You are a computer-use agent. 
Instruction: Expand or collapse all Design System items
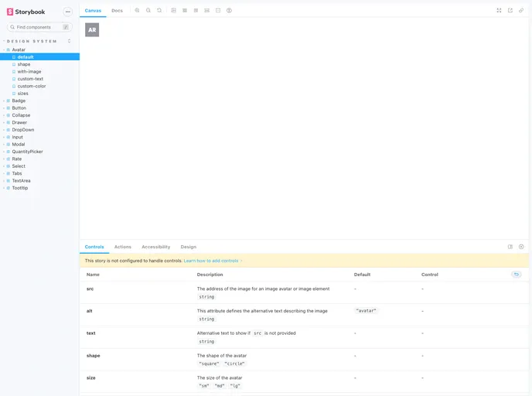pyautogui.click(x=70, y=41)
